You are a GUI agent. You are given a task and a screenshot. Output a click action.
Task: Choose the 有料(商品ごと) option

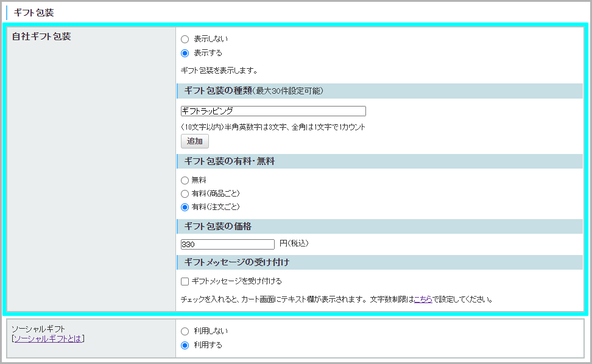click(x=185, y=194)
